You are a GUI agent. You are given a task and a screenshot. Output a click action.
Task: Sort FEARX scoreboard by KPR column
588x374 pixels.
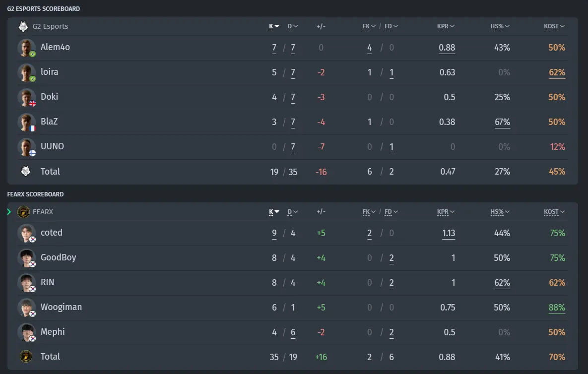(446, 212)
